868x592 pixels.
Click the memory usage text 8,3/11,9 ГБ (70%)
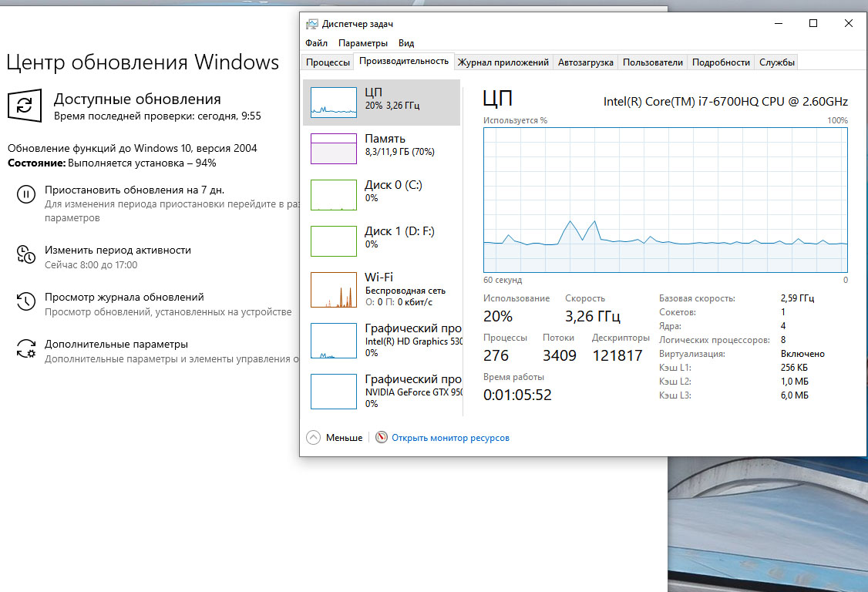[x=399, y=152]
